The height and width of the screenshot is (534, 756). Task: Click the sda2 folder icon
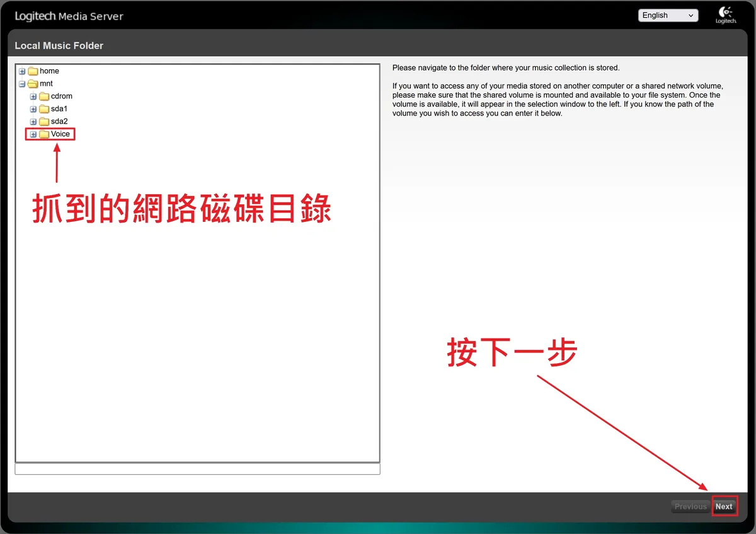pyautogui.click(x=44, y=122)
